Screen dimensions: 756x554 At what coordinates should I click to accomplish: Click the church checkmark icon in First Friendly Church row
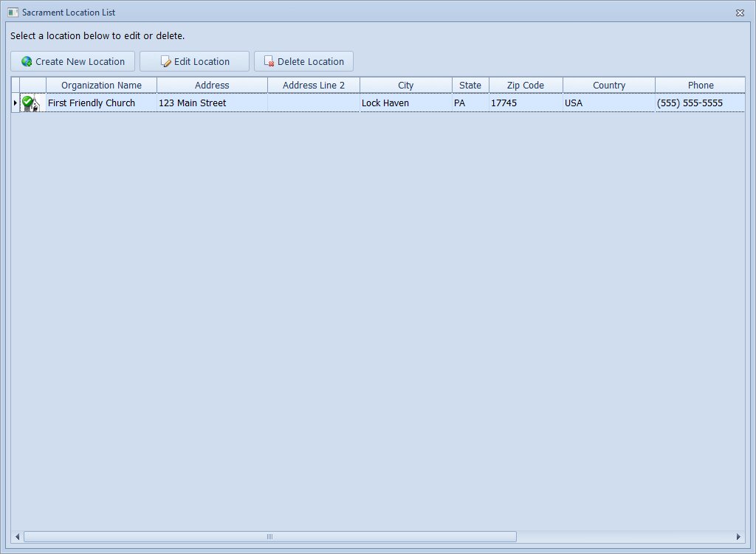(x=31, y=103)
